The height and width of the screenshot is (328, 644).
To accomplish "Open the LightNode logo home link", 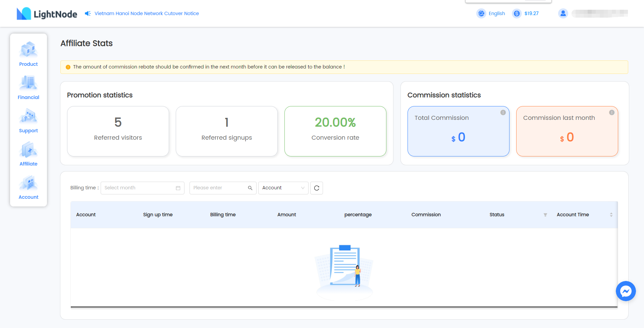I will click(47, 14).
